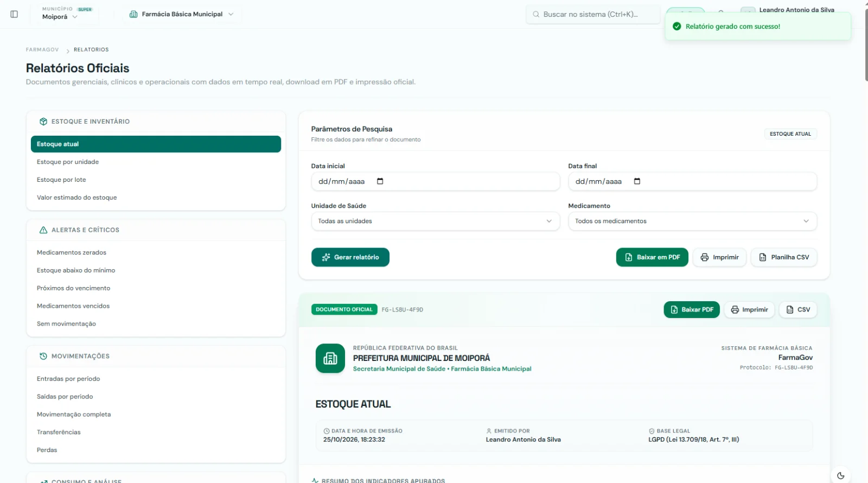Focus the Data final date field
Image resolution: width=868 pixels, height=483 pixels.
[692, 181]
